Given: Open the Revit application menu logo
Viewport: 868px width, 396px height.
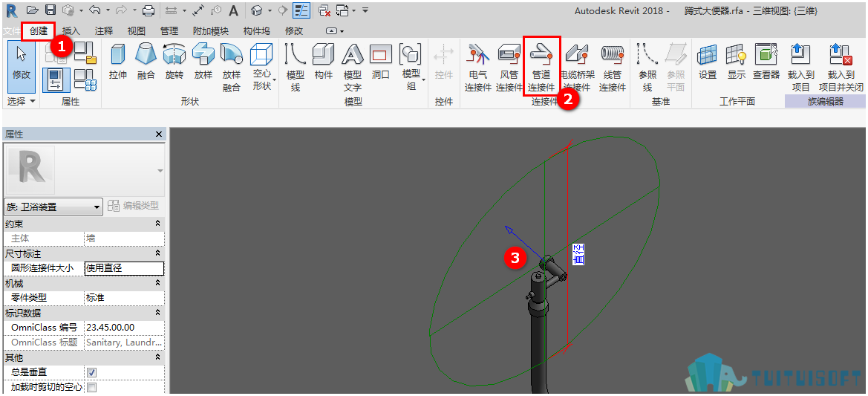Looking at the screenshot, I should click(11, 10).
